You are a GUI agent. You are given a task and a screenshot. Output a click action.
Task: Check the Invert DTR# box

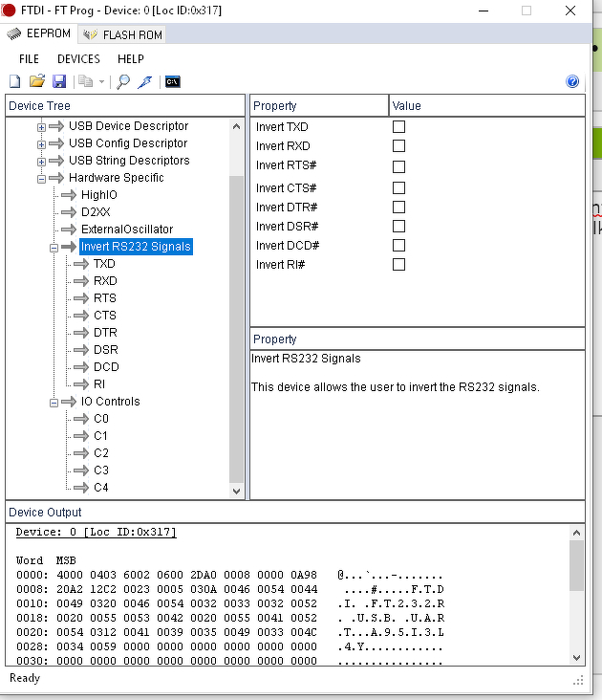coord(398,208)
